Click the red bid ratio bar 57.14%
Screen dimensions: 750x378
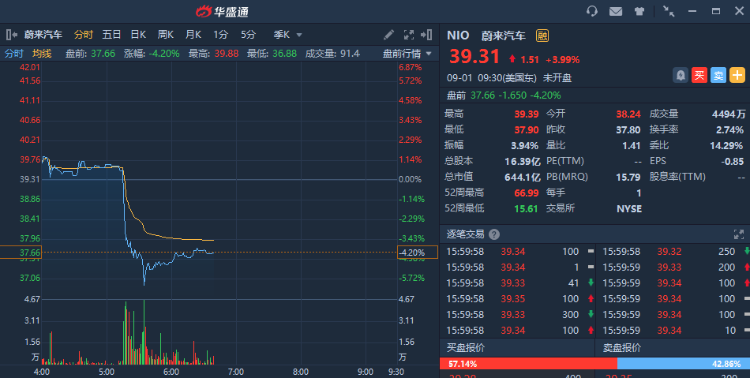[529, 364]
